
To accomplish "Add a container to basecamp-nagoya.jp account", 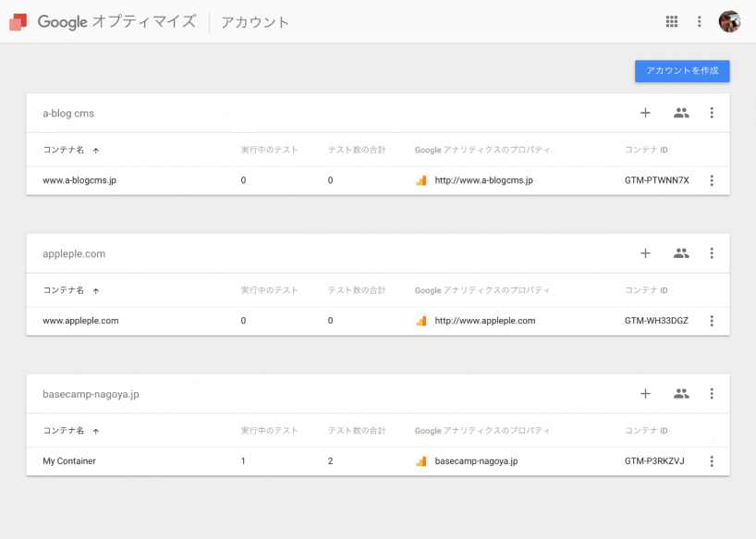I will 645,394.
